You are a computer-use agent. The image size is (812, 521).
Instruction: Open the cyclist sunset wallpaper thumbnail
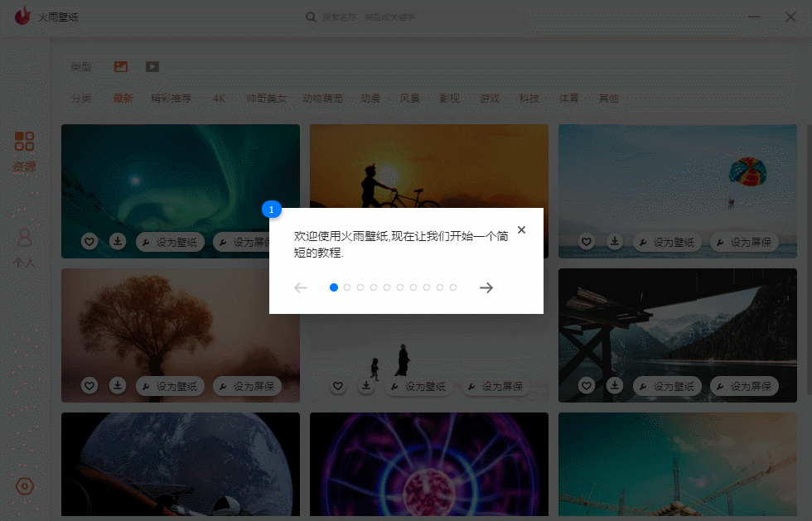(429, 166)
